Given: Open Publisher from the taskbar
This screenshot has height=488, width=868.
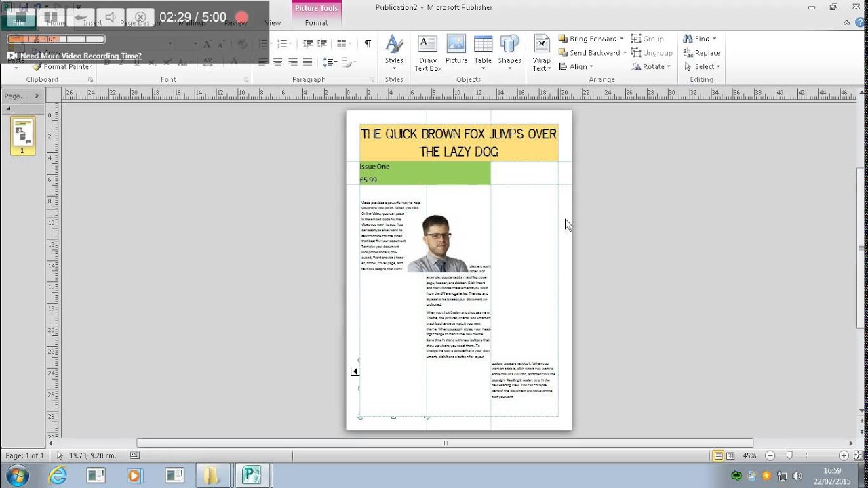Looking at the screenshot, I should pyautogui.click(x=252, y=476).
